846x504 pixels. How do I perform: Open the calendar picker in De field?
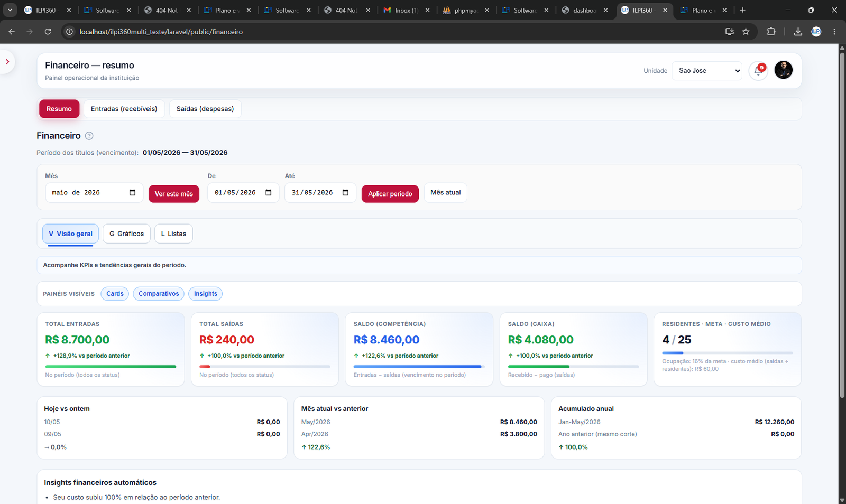269,193
